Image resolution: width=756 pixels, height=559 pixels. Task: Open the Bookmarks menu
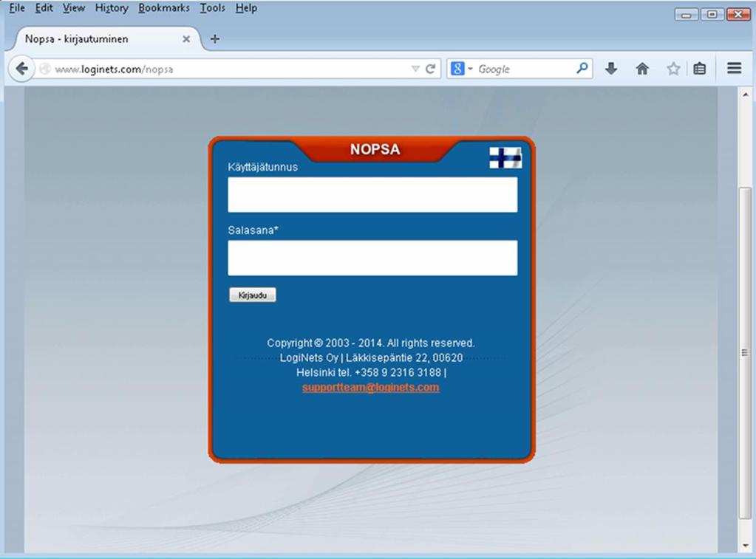(x=164, y=8)
